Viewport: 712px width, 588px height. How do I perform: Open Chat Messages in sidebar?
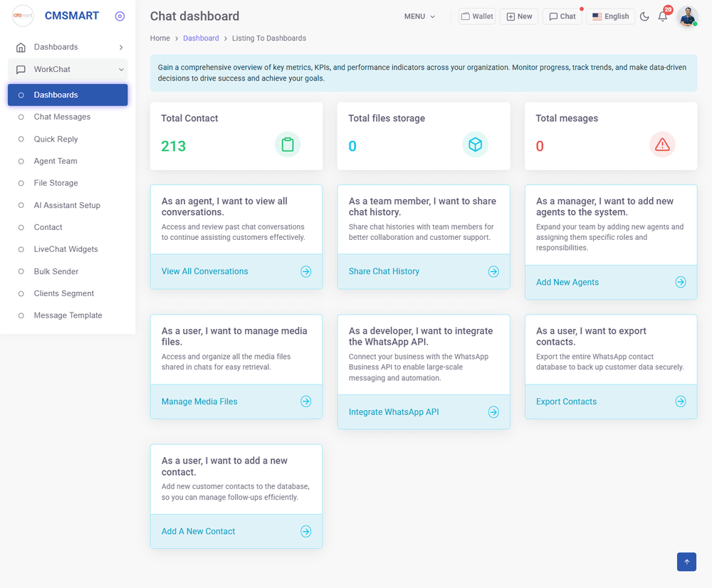(62, 117)
